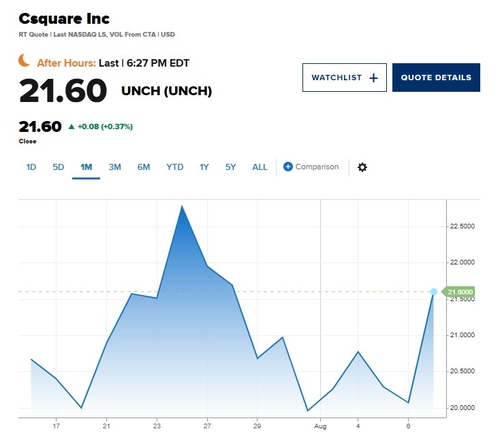Switch chart to YTD
This screenshot has height=444, width=500.
pyautogui.click(x=175, y=167)
